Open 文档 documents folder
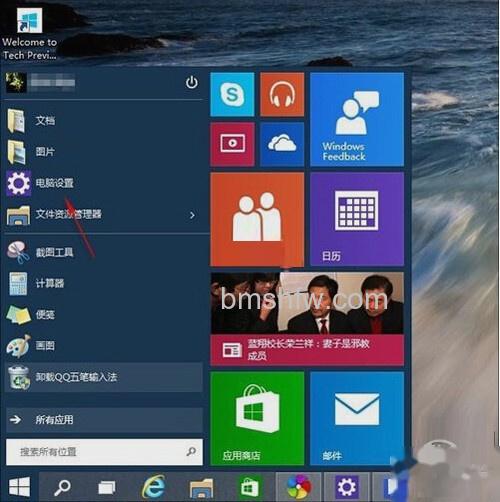The width and height of the screenshot is (500, 502). (x=104, y=120)
